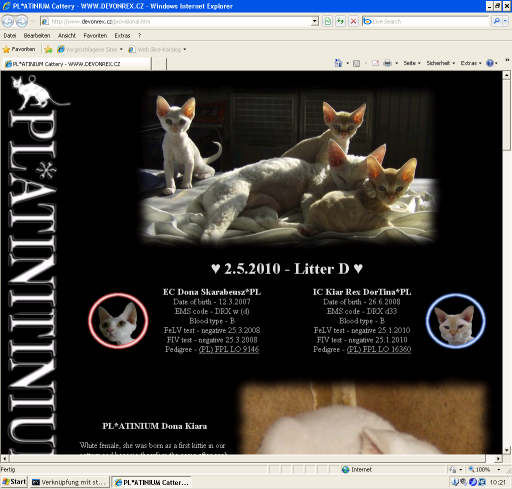This screenshot has height=489, width=512.
Task: Open the Bearbeiten menu
Action: (x=37, y=35)
